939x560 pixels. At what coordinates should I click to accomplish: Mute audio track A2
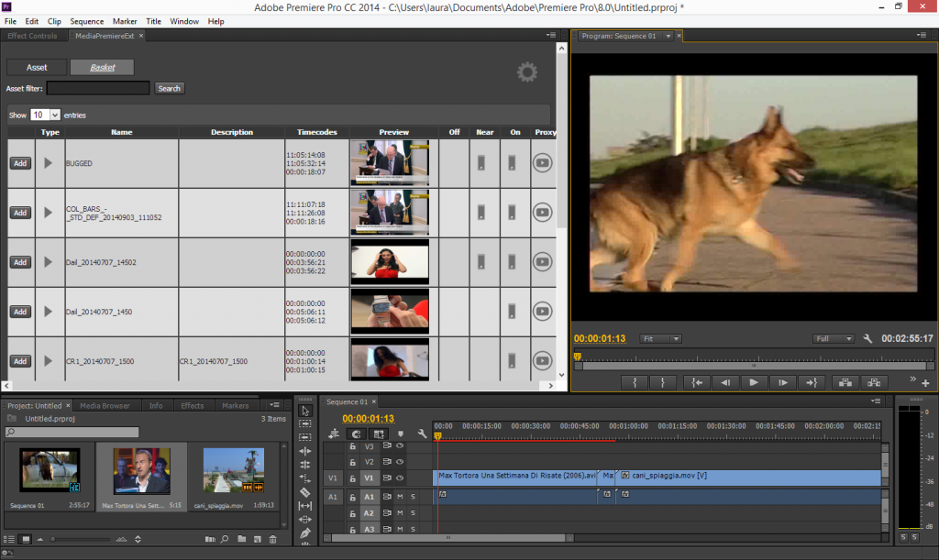(x=400, y=512)
